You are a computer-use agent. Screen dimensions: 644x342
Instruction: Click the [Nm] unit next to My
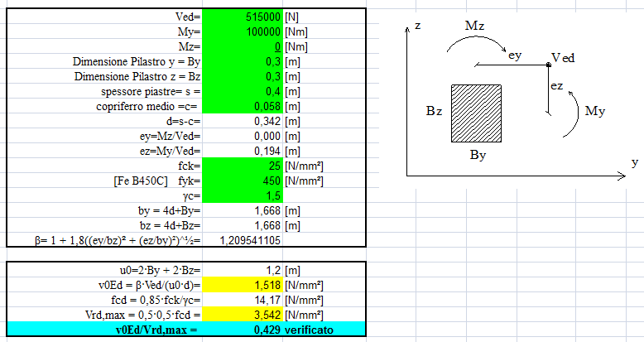tap(296, 32)
